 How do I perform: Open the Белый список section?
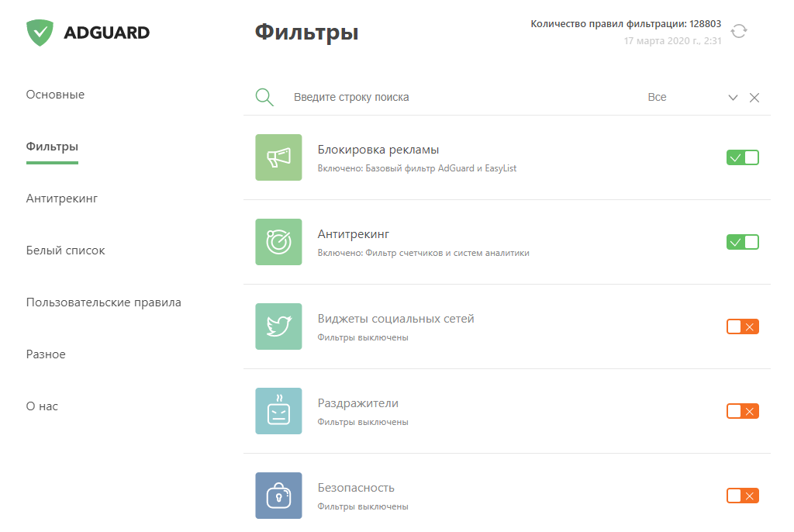[x=65, y=250]
